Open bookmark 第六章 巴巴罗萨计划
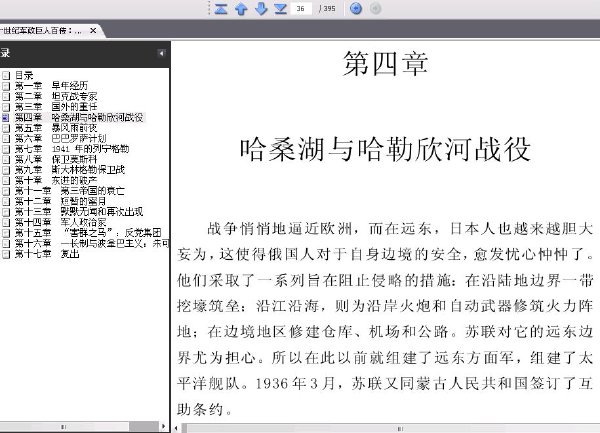600x433 pixels. tap(60, 138)
